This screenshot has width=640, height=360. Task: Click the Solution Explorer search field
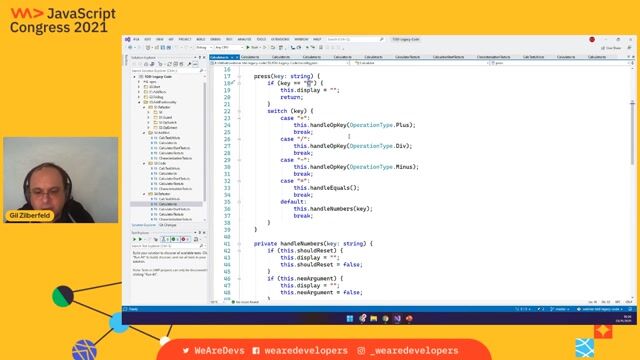pyautogui.click(x=167, y=71)
